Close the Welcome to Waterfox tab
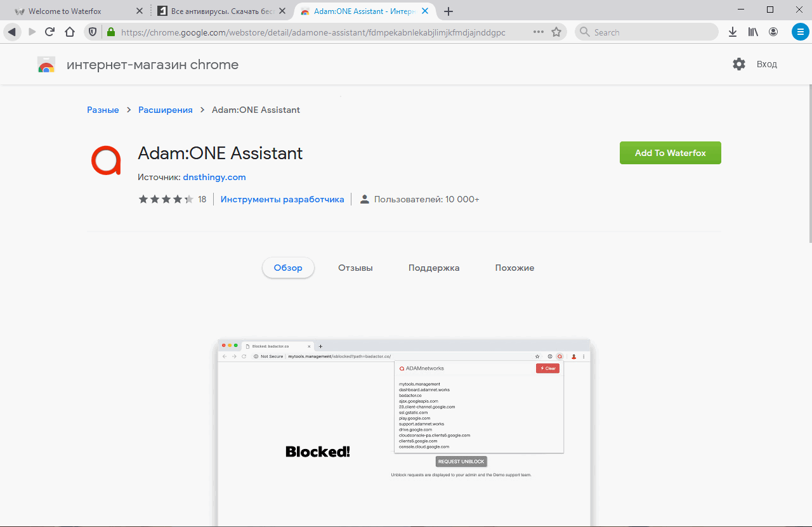 click(140, 11)
